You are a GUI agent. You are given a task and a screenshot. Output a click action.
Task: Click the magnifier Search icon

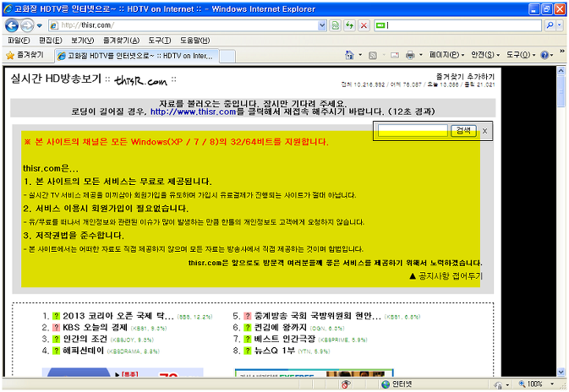[x=550, y=25]
